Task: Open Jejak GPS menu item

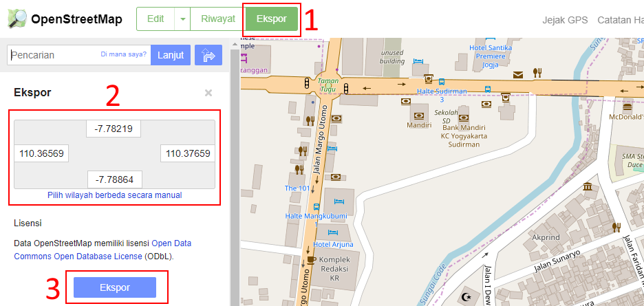Action: click(x=565, y=20)
